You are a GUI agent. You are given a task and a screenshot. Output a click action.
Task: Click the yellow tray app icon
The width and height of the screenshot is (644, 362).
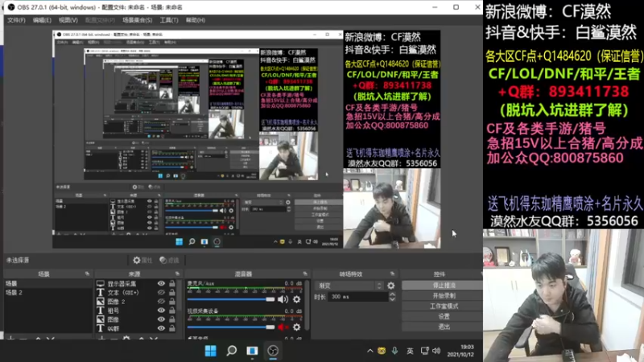382,351
